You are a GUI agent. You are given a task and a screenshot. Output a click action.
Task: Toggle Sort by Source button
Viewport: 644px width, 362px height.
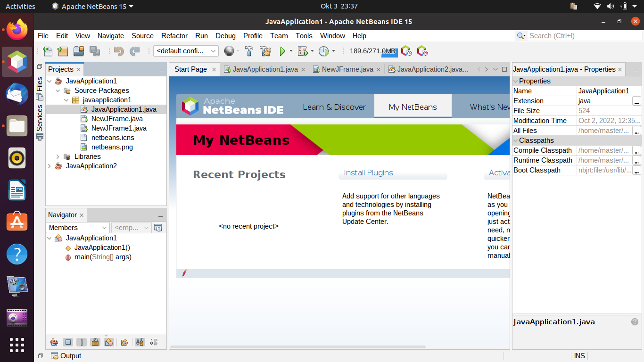153,342
